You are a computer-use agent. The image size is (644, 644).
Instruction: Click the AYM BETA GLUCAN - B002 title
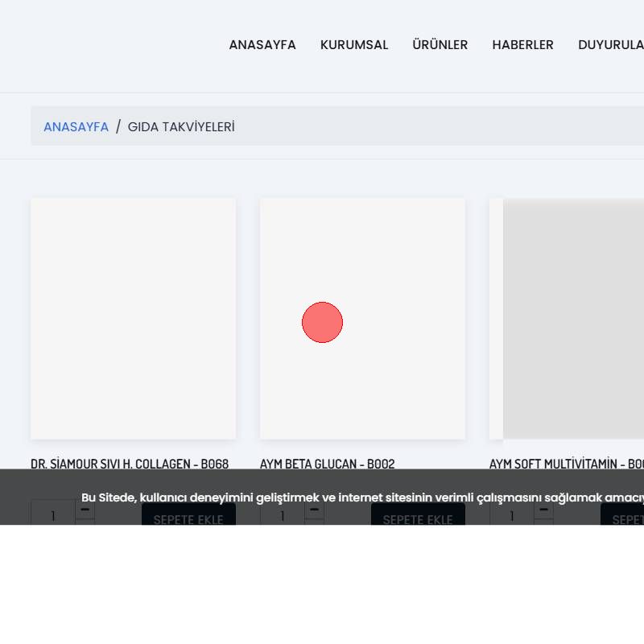[x=327, y=464]
